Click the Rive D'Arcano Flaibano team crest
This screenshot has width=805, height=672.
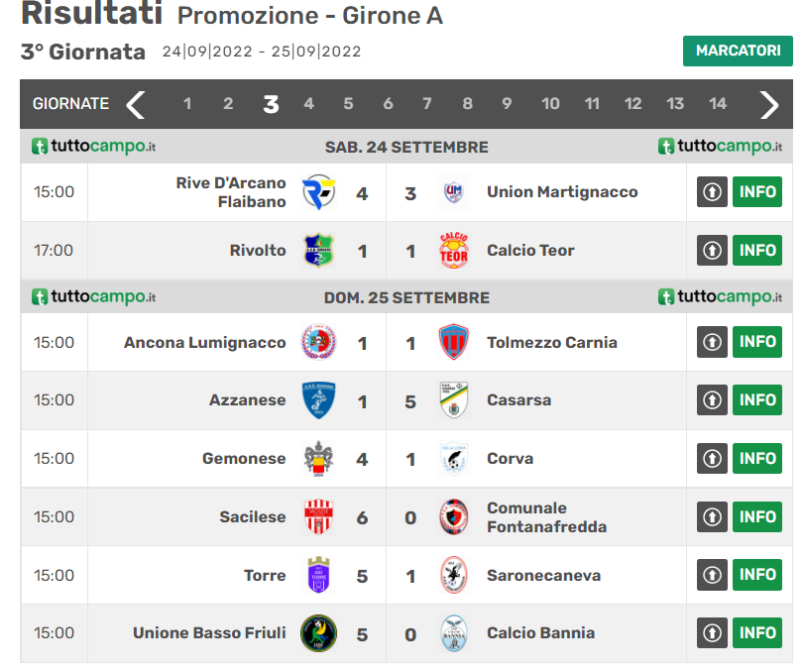[318, 192]
